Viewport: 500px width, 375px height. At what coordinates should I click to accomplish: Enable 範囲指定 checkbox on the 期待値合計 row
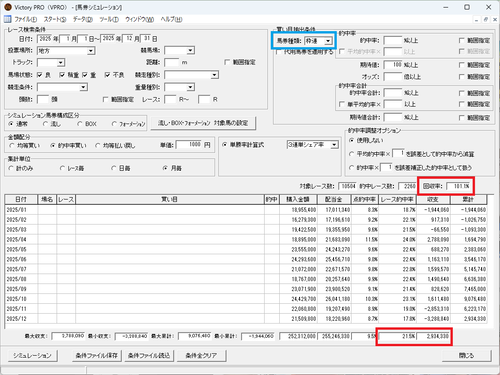[462, 118]
